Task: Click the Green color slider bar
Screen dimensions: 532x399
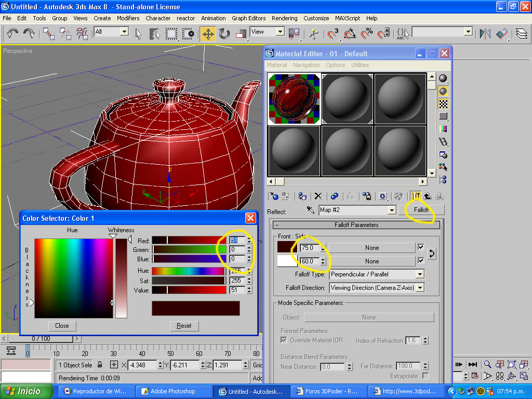Action: coord(189,249)
